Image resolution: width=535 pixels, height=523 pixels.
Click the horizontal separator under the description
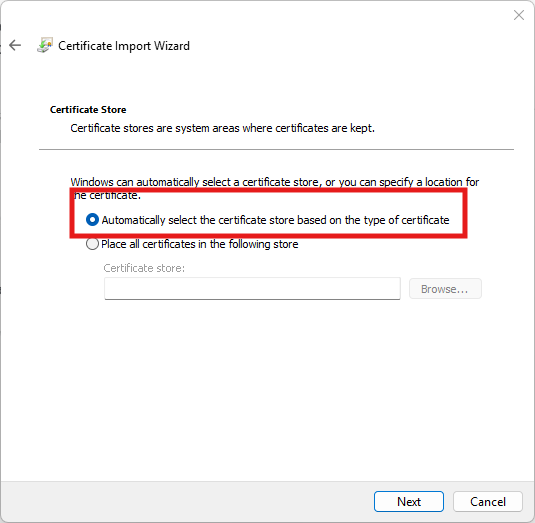click(x=276, y=149)
